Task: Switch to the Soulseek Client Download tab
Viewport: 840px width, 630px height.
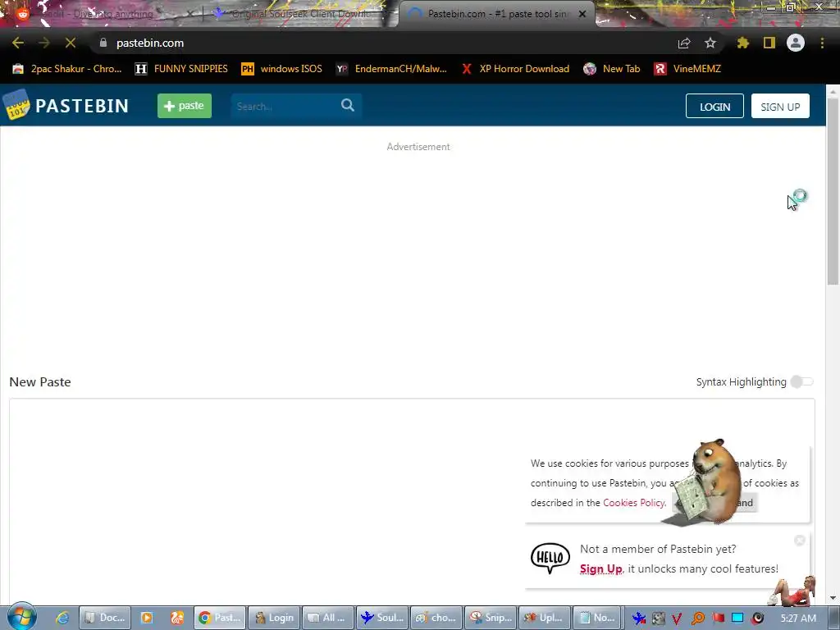Action: pyautogui.click(x=300, y=14)
